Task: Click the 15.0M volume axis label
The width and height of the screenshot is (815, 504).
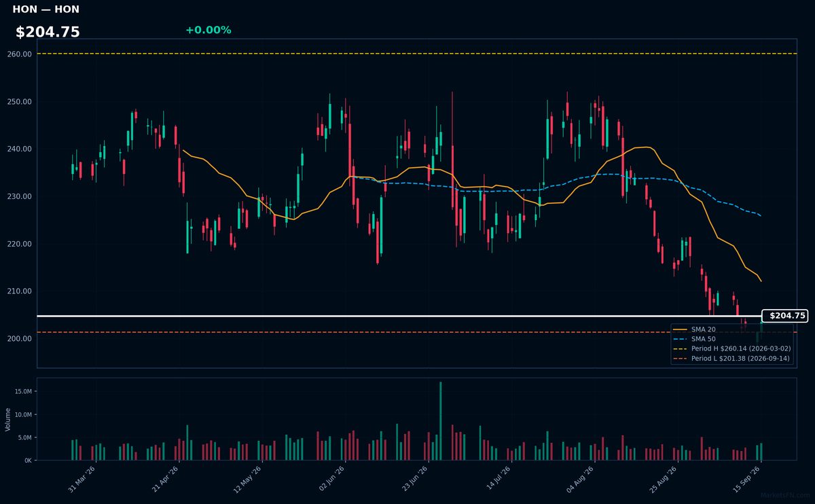Action: (x=22, y=391)
